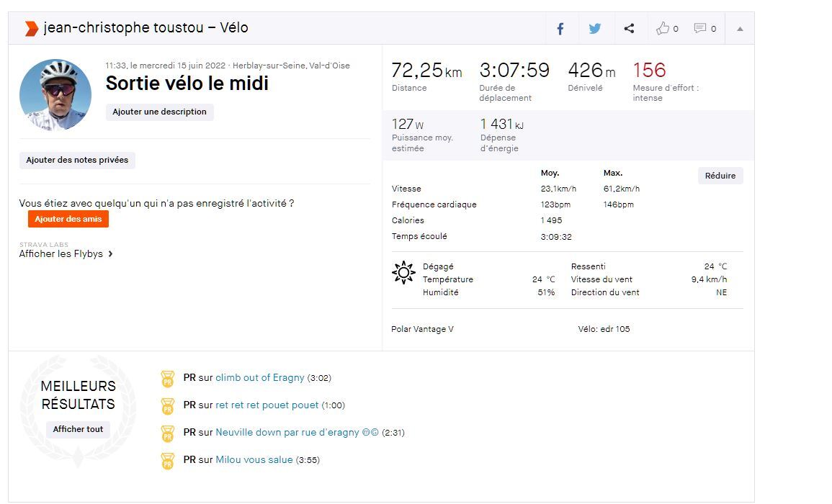Click the sunny weather icon

point(403,273)
